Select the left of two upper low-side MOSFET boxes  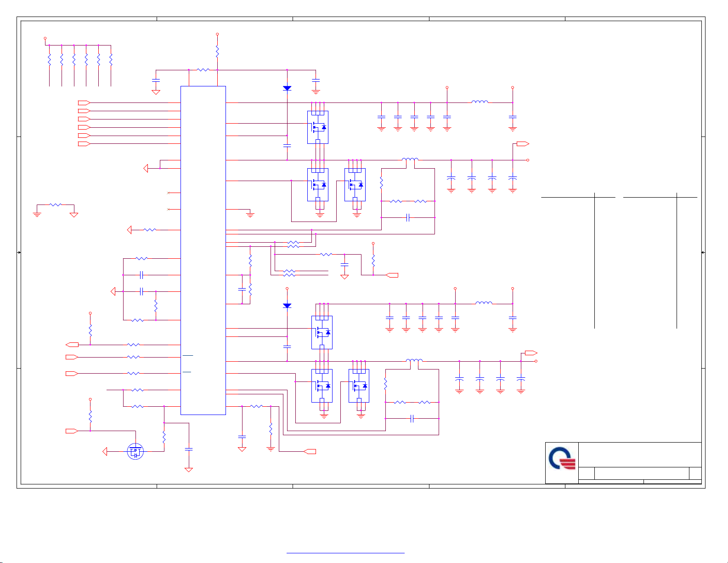(x=318, y=185)
